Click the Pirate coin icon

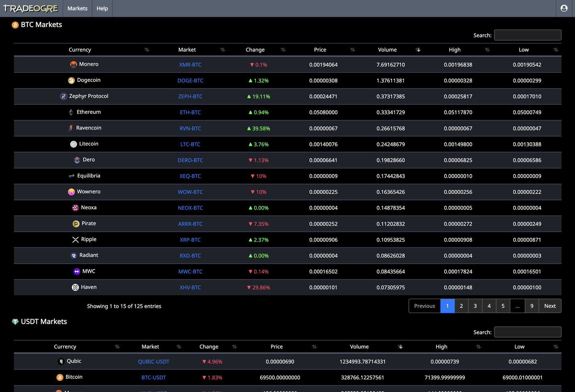76,224
